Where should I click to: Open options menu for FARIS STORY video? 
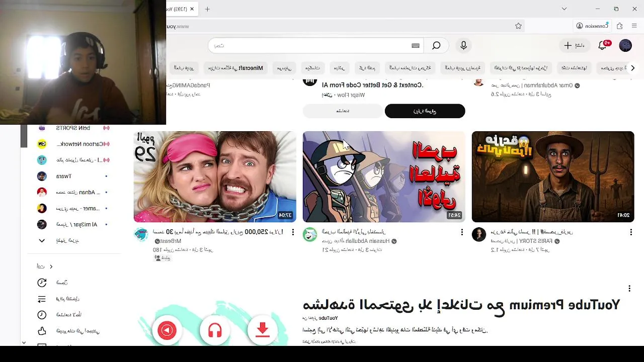tap(631, 232)
